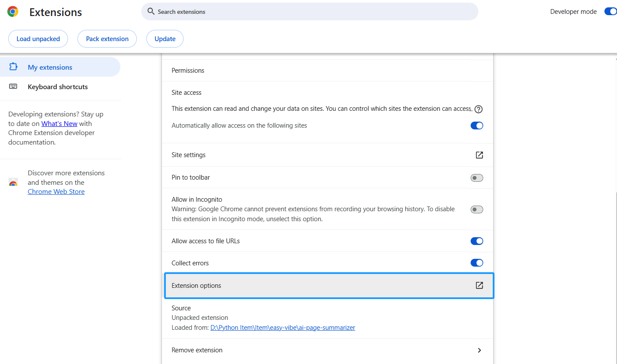Click the extension source folder path link
The height and width of the screenshot is (364, 617).
click(283, 328)
